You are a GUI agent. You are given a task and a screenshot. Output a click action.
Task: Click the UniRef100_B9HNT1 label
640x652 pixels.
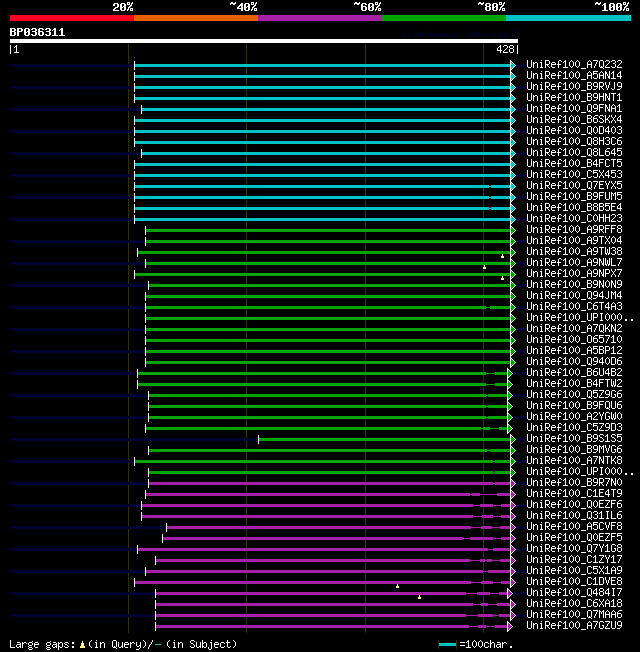(x=574, y=98)
